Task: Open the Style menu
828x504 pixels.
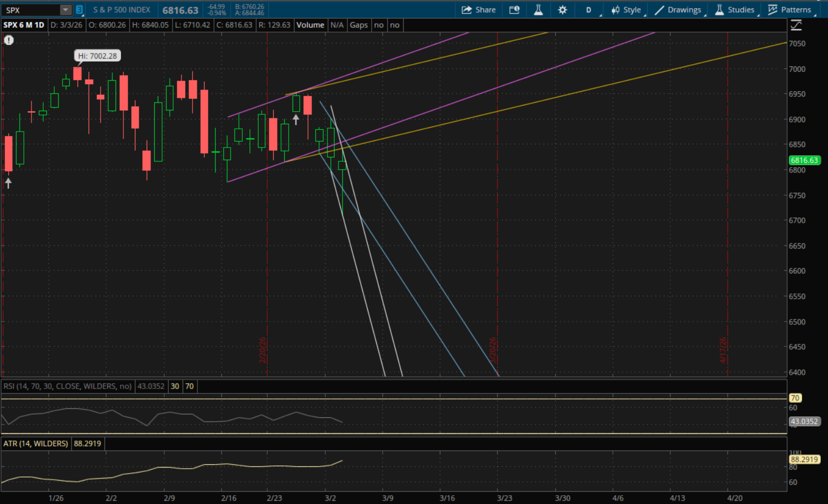Action: (626, 9)
